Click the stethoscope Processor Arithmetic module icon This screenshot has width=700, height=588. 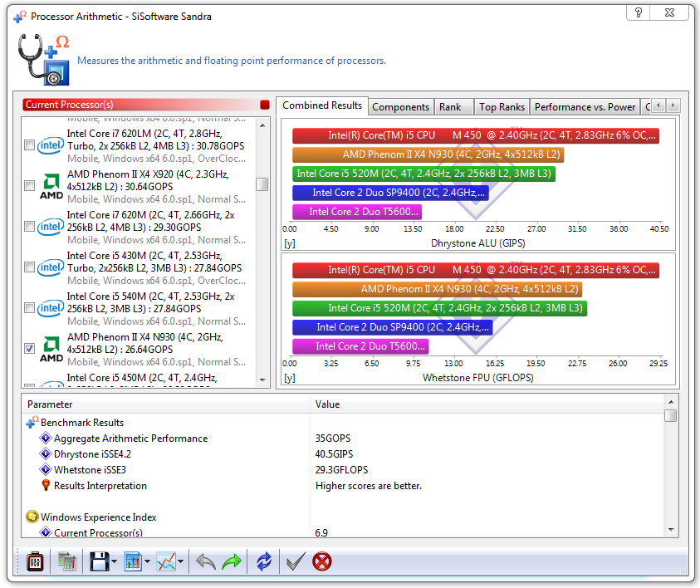pos(43,60)
